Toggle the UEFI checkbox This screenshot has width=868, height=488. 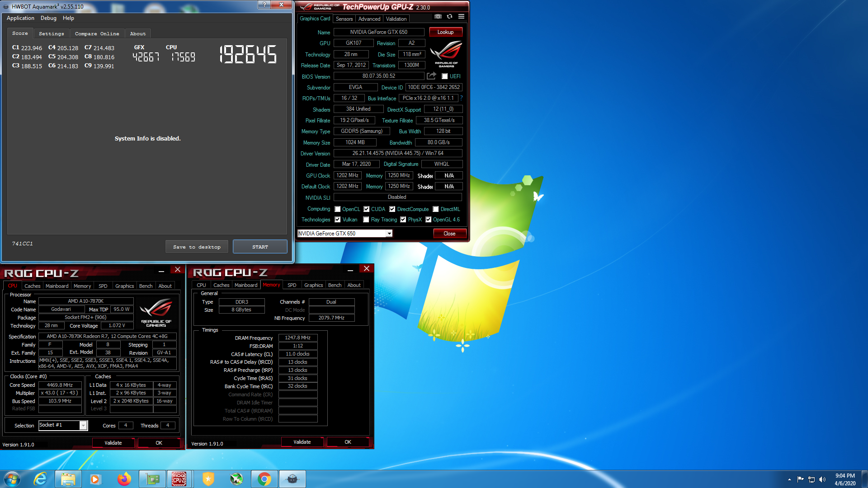445,76
